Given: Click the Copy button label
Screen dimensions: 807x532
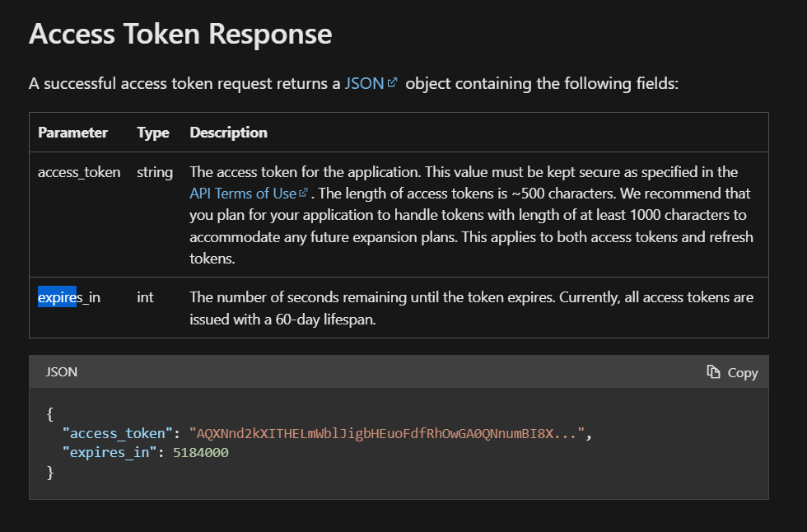Looking at the screenshot, I should (743, 373).
